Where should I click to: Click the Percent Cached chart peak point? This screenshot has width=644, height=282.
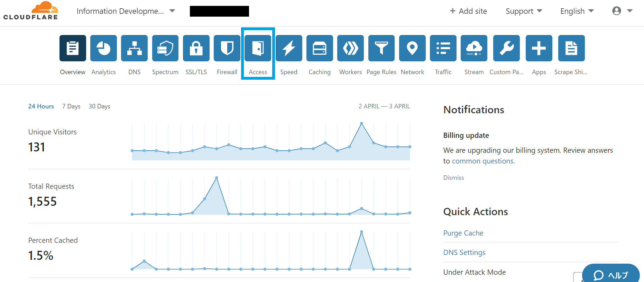pyautogui.click(x=361, y=232)
